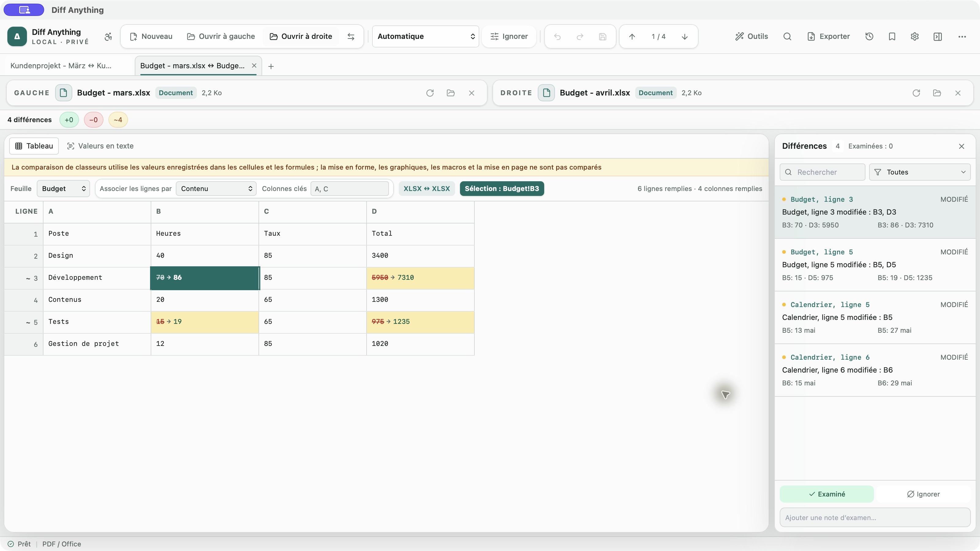Switch to Valeurs en texte view
The image size is (980, 551).
tap(100, 146)
